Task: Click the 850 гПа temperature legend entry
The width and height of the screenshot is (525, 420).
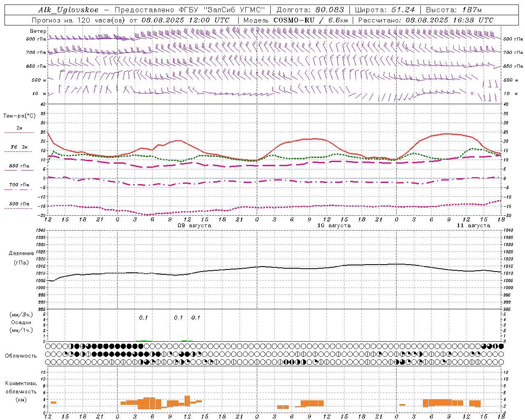Action: [x=19, y=166]
